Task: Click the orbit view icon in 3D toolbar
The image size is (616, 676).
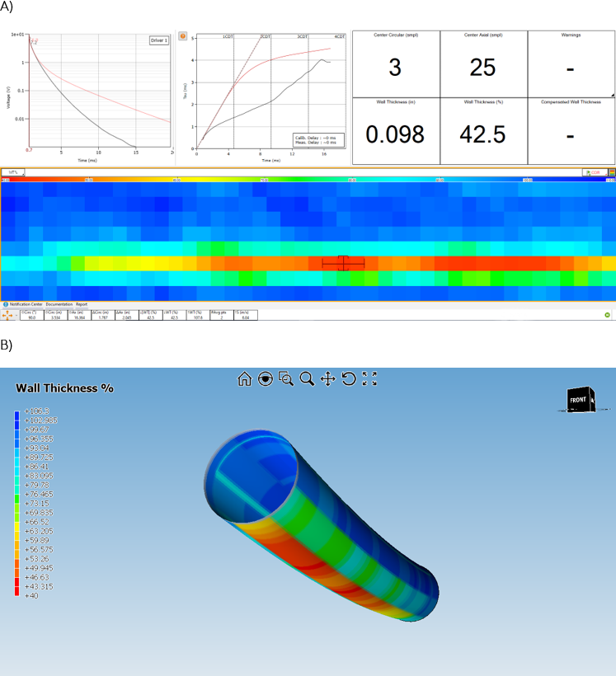Action: pos(265,378)
